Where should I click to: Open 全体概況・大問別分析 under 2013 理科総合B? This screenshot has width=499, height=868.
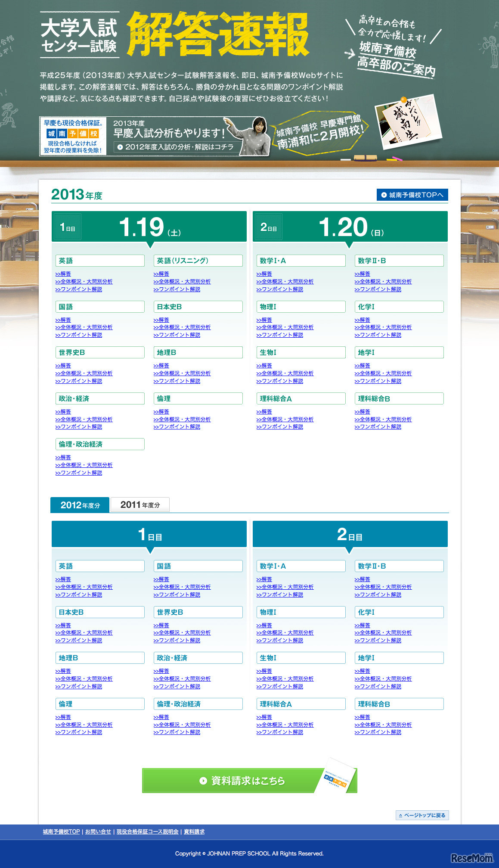[x=383, y=419]
